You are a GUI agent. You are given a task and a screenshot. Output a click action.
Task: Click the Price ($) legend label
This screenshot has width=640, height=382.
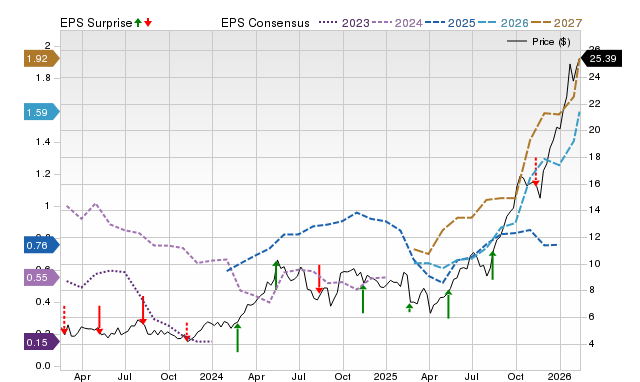[551, 42]
